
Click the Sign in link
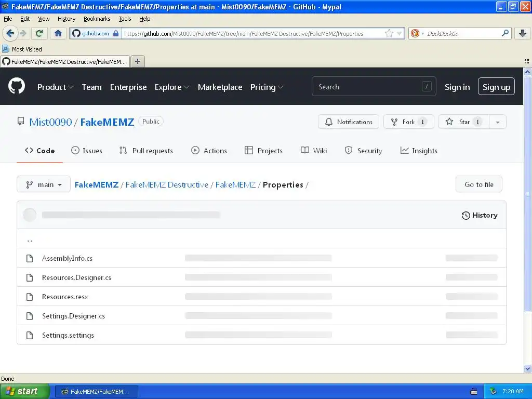point(457,87)
